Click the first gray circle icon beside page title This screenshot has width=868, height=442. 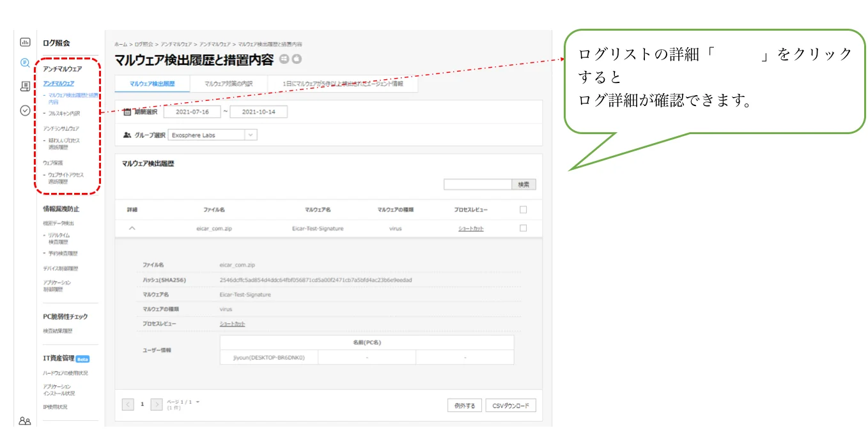point(284,59)
